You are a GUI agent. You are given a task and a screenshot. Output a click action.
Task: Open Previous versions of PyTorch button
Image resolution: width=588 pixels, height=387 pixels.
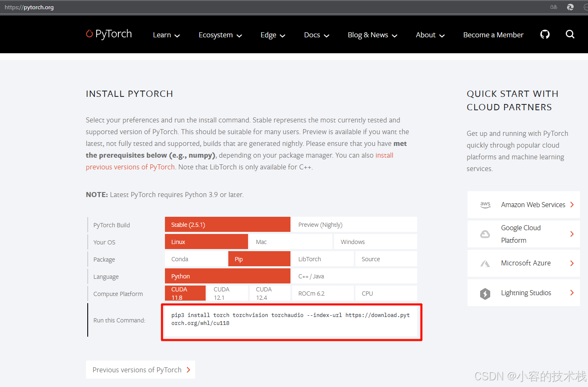(x=141, y=370)
